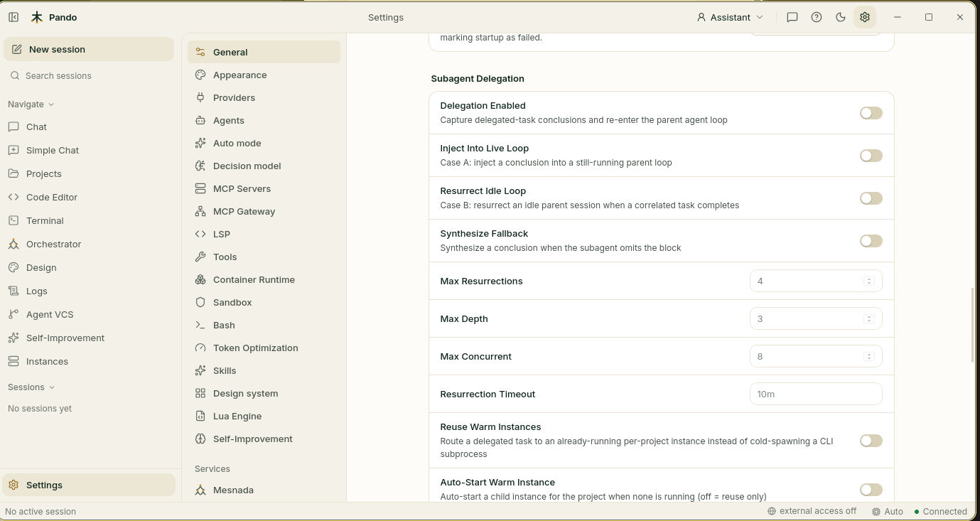
Task: Open the chat bubble icon in title bar
Action: (x=792, y=17)
